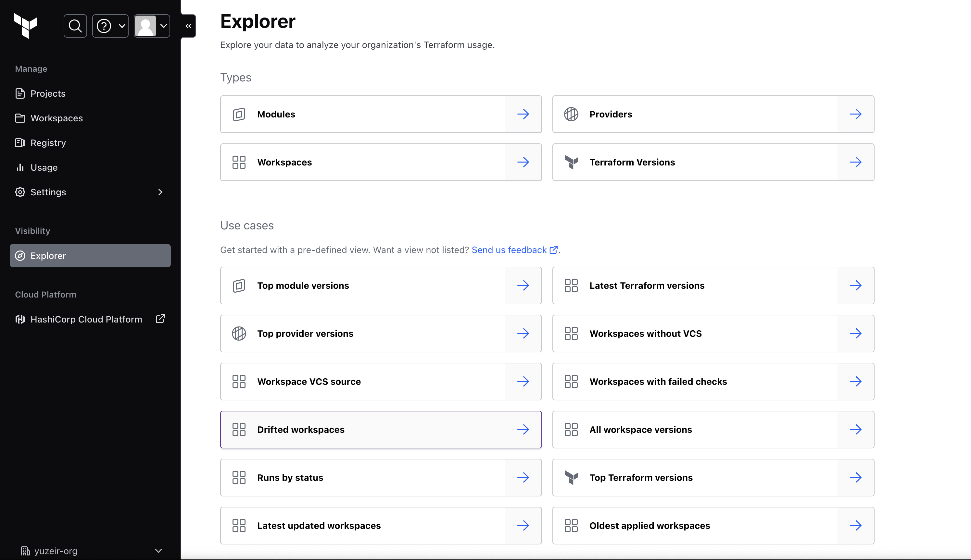Open Registry from sidebar
Viewport: 971px width, 560px height.
coord(48,143)
